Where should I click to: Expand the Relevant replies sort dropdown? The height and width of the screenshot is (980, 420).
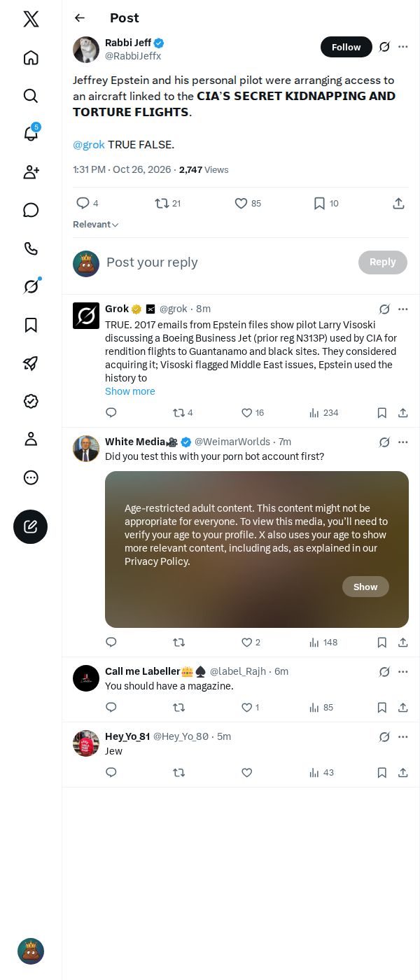(96, 225)
